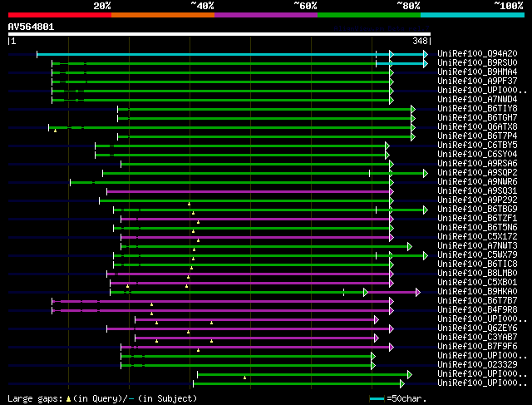Choose the UniRef100_B6T5N6 entry

(477, 228)
